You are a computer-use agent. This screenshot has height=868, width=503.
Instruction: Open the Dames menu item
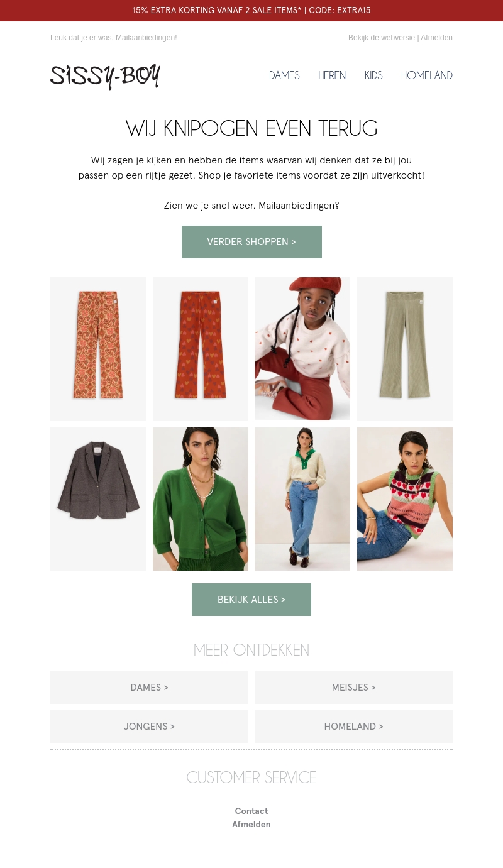284,75
